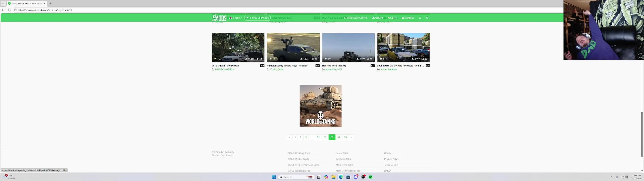
Task: Switch to Microsoft Edge in taskbar
Action: point(341,177)
